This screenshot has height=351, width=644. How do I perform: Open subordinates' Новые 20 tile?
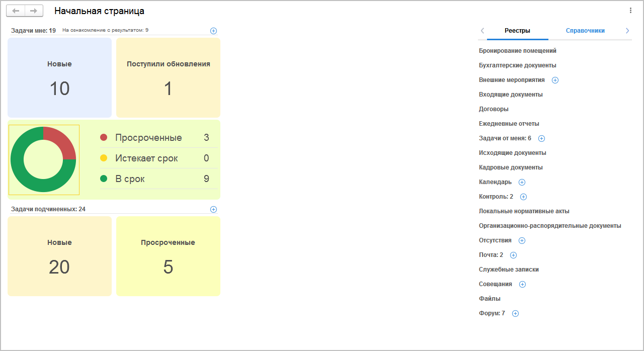tap(59, 256)
